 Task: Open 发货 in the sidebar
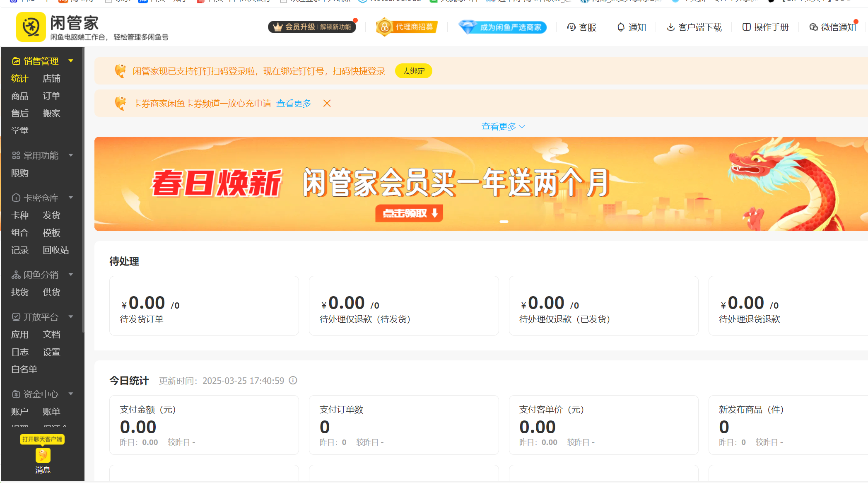tap(51, 215)
